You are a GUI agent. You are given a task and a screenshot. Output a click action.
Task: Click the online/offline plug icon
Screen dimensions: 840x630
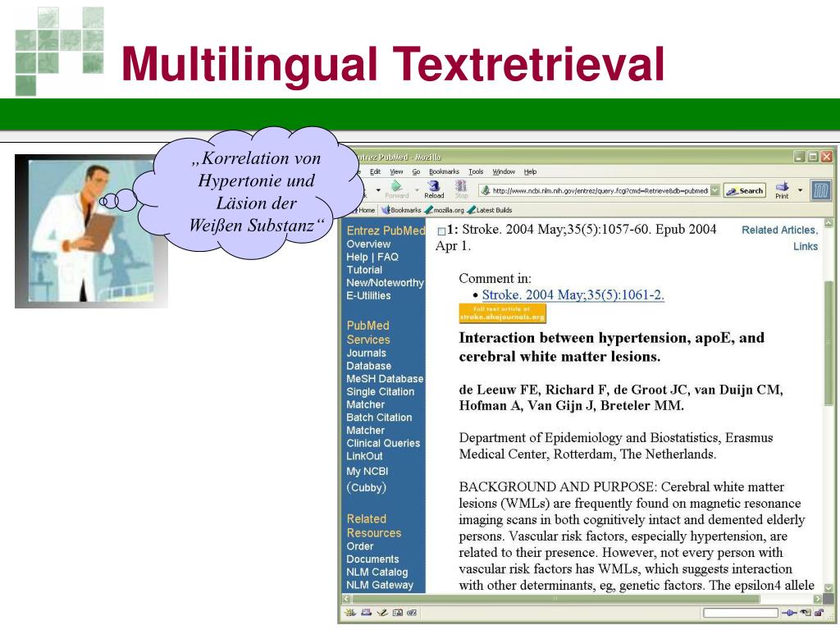pyautogui.click(x=789, y=612)
